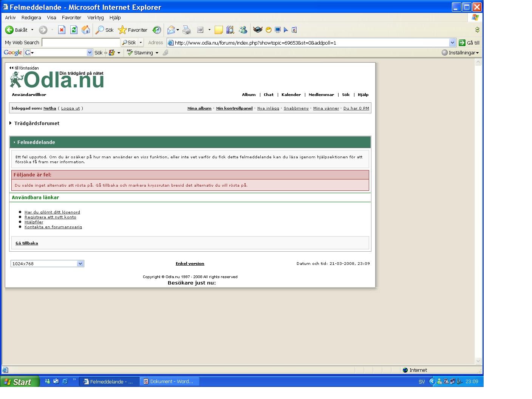The image size is (532, 399).
Task: Open the Google search box dropdown
Action: coord(90,53)
